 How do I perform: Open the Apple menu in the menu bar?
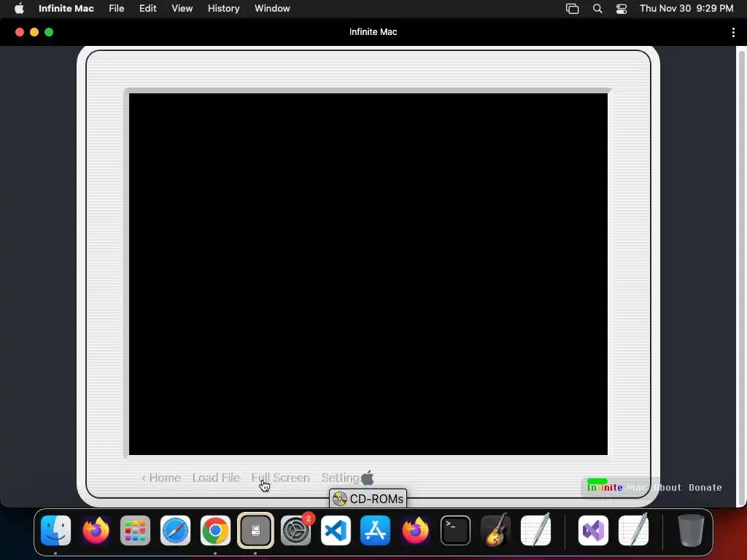19,9
